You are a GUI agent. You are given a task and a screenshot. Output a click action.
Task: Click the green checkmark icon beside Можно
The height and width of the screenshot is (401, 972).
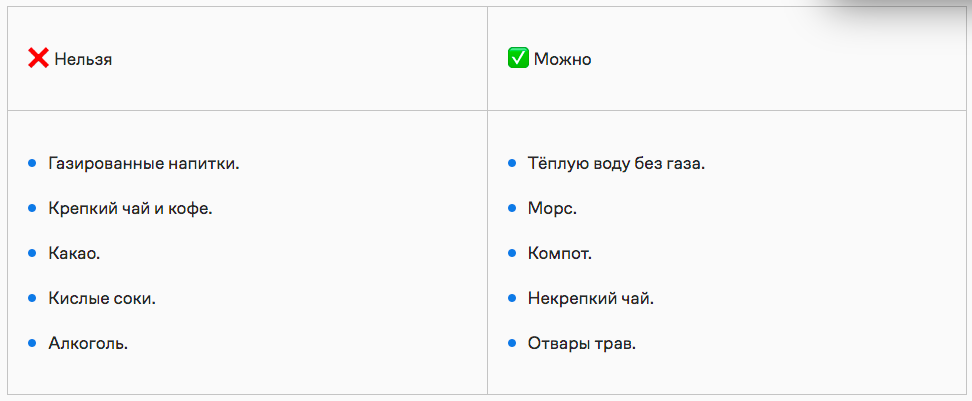pos(518,59)
